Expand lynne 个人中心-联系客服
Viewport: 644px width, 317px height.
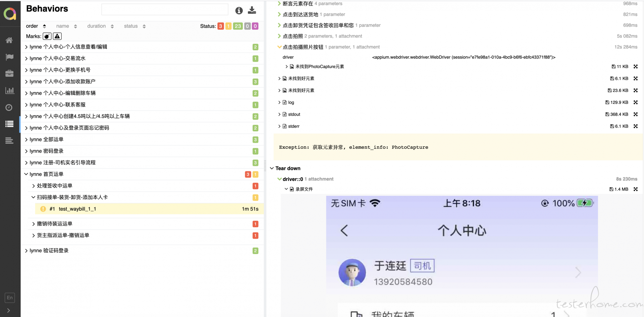(142, 105)
